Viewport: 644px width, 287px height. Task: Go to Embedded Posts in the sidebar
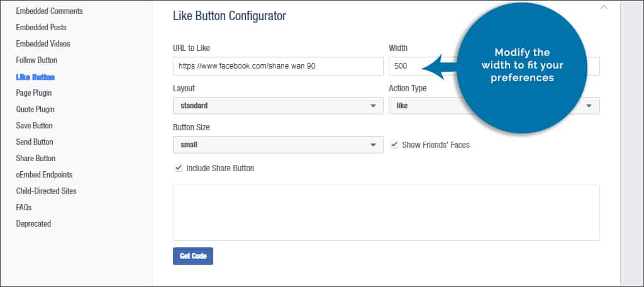pos(41,28)
